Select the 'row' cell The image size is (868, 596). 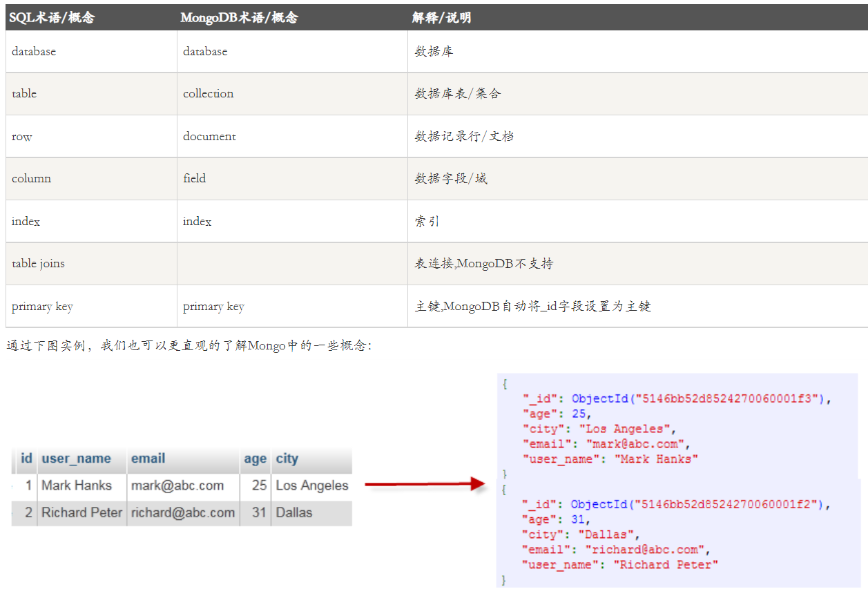coord(91,136)
